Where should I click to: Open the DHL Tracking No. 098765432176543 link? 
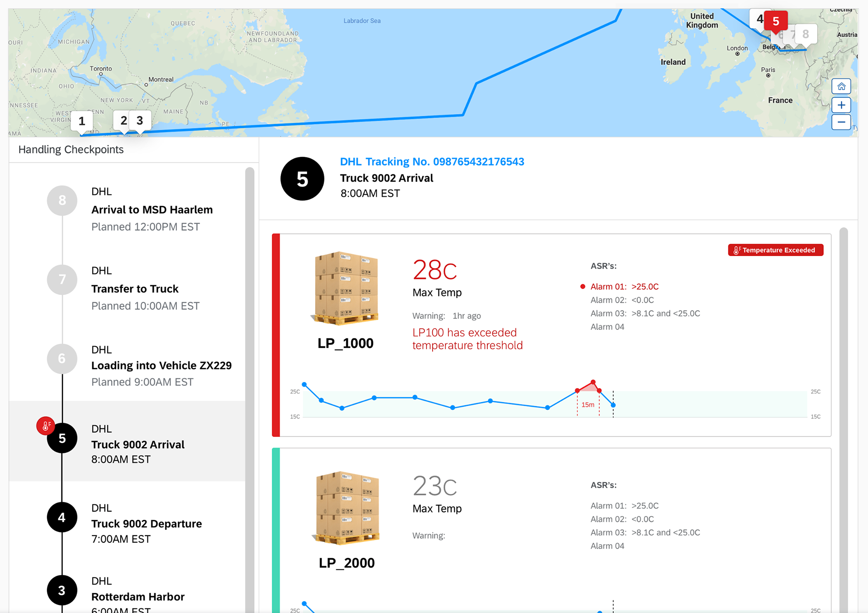pos(432,162)
